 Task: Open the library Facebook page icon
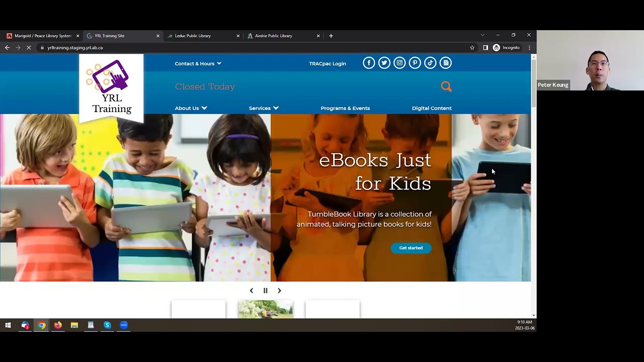369,63
